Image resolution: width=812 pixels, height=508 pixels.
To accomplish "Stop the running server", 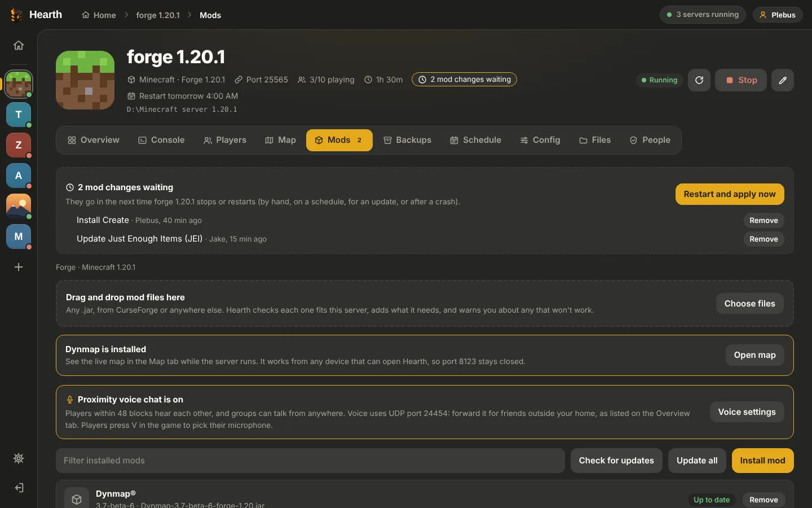I will [x=741, y=80].
